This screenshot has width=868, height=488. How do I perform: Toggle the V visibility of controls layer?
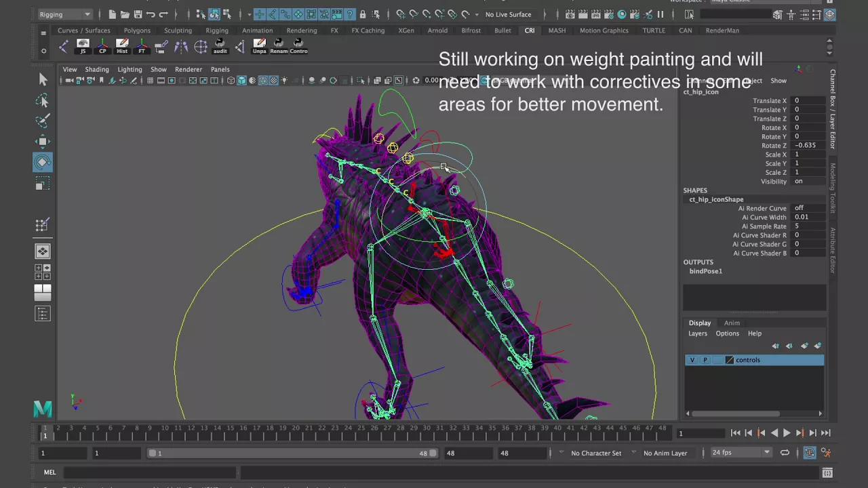pos(692,360)
